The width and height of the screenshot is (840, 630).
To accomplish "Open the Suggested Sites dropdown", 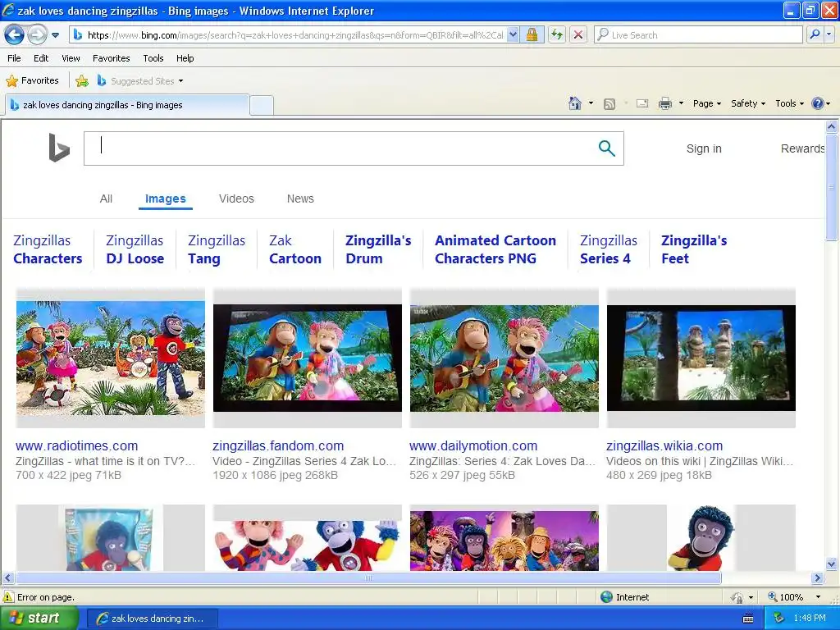I will [140, 81].
